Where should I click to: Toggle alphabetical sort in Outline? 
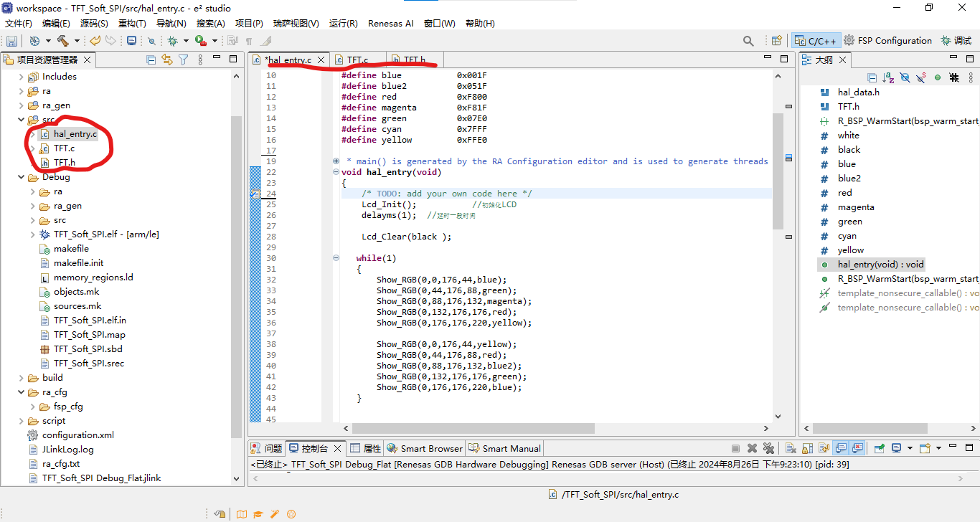(x=888, y=77)
